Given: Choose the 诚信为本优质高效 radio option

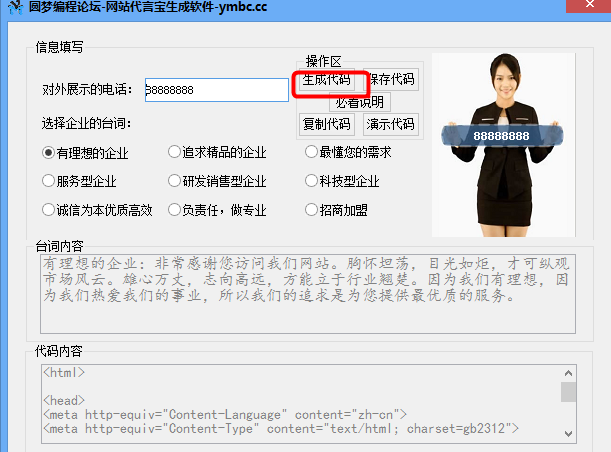Looking at the screenshot, I should (97, 210).
